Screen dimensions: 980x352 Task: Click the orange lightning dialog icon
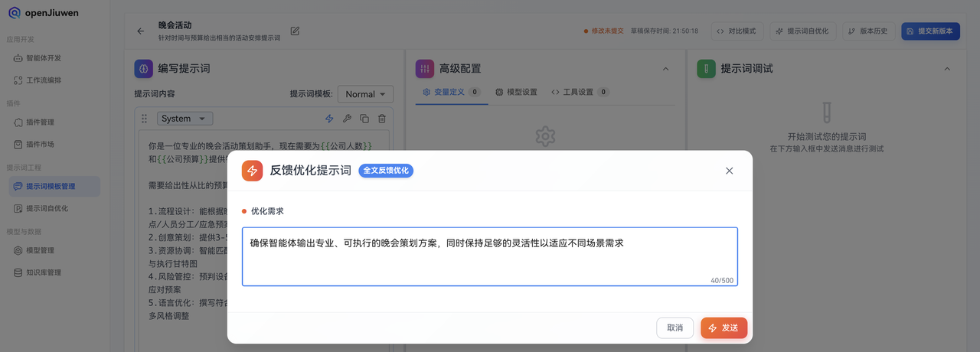click(252, 171)
